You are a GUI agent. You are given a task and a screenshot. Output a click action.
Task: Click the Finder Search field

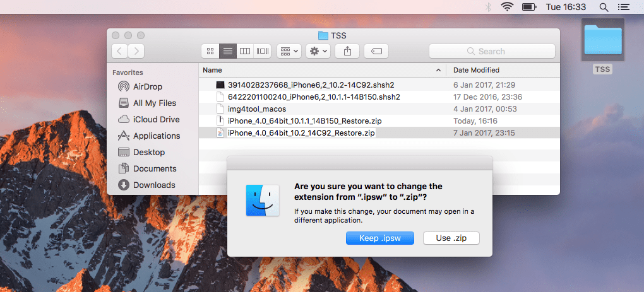(x=492, y=51)
